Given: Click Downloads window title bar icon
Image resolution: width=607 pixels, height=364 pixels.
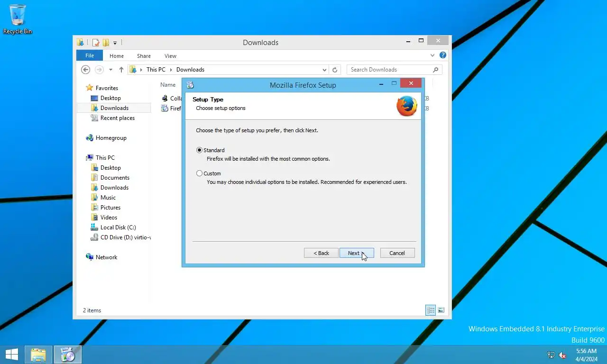Looking at the screenshot, I should pos(81,43).
